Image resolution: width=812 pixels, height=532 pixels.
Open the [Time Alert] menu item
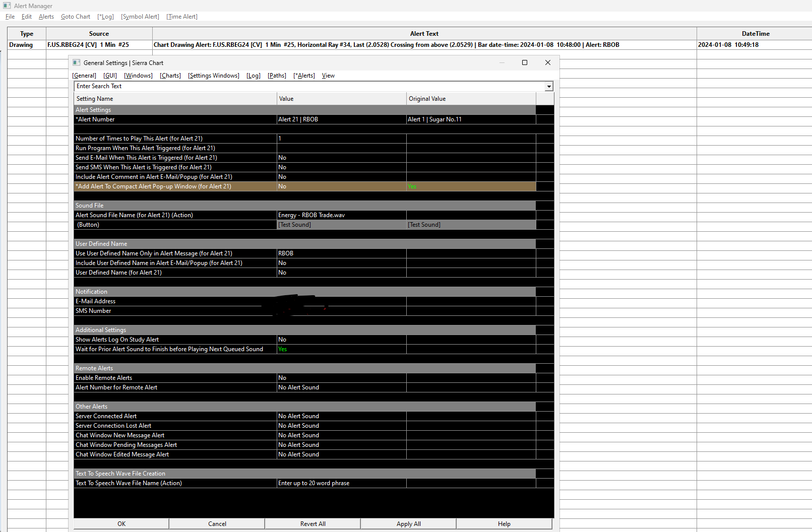click(182, 17)
